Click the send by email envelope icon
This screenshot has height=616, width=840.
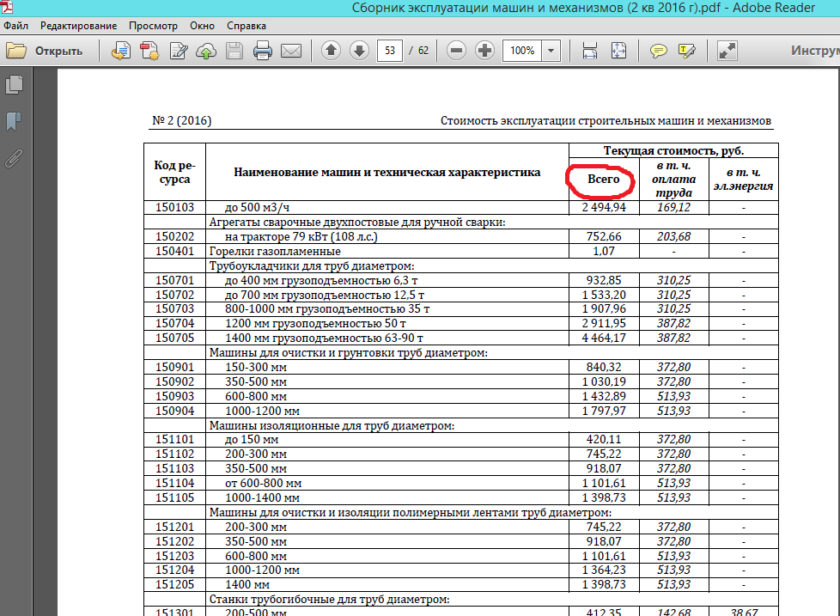[x=291, y=51]
